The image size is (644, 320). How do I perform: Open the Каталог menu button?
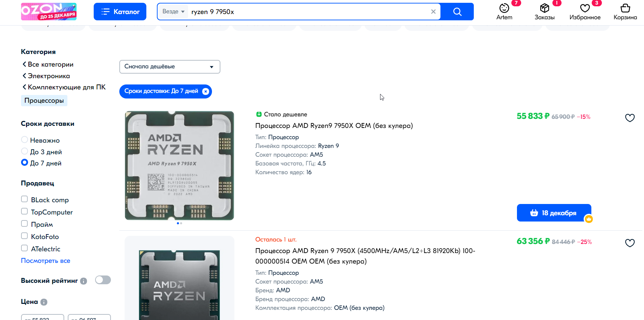[x=120, y=12]
